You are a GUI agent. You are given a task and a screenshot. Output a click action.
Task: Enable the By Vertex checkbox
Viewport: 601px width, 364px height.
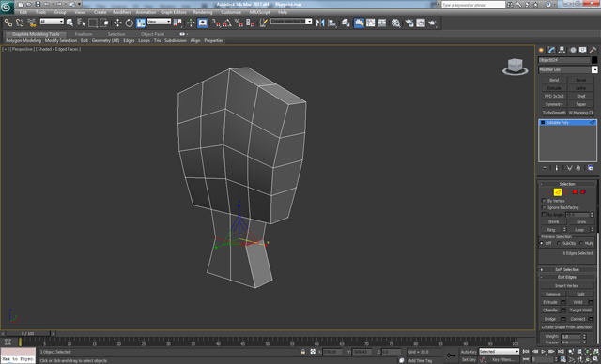[x=544, y=201]
